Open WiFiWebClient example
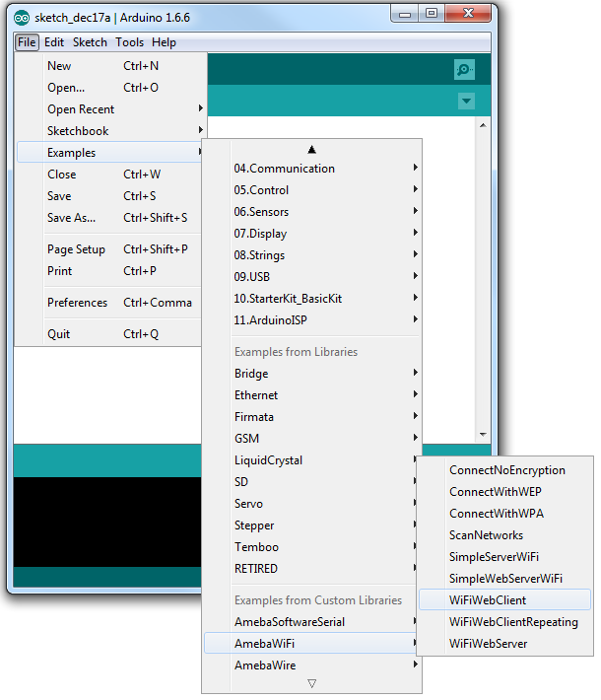Image resolution: width=601 pixels, height=700 pixels. click(504, 600)
